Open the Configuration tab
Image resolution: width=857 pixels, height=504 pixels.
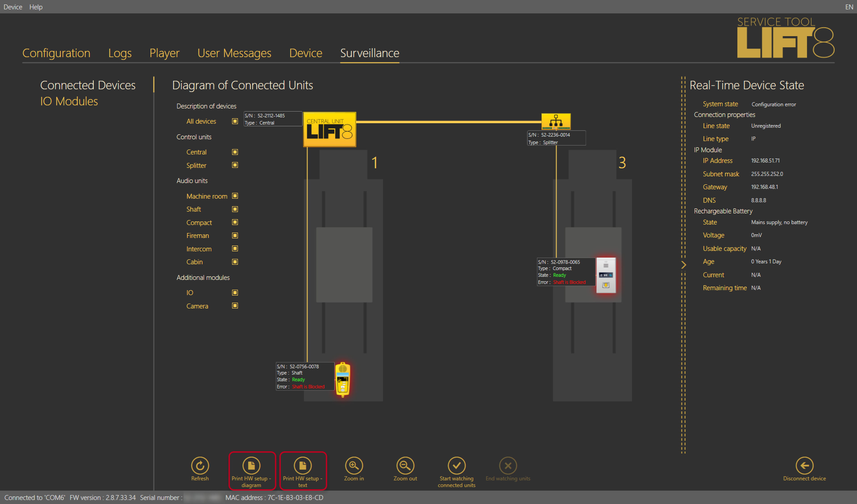point(56,53)
